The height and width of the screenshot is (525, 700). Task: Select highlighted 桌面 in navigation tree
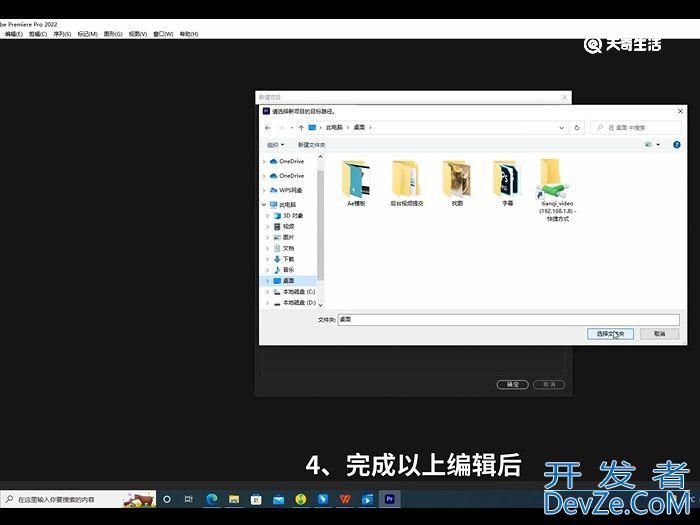(288, 281)
